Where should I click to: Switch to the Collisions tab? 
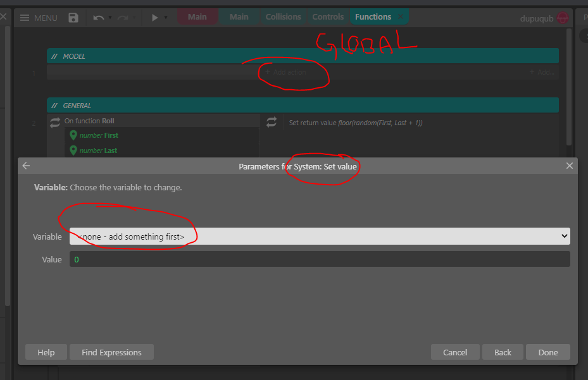click(x=283, y=17)
